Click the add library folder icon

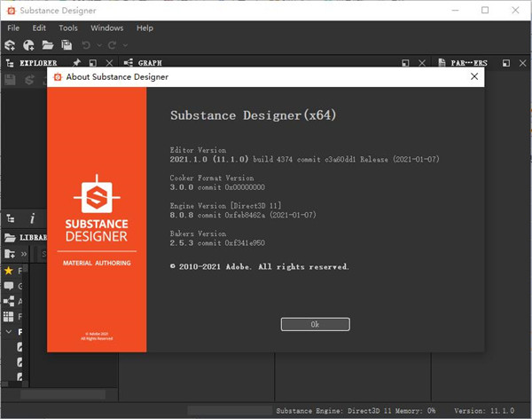10,254
